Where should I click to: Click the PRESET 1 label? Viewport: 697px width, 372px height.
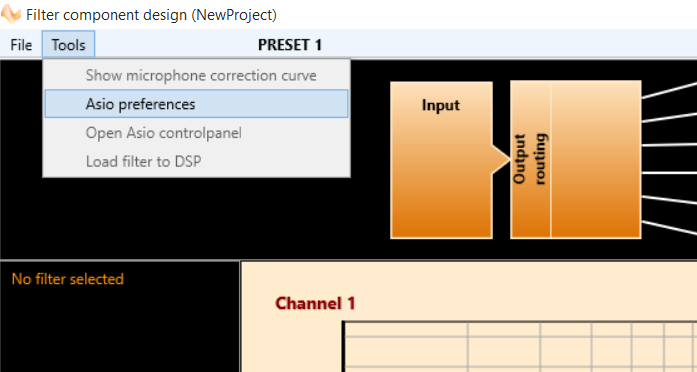pyautogui.click(x=290, y=45)
